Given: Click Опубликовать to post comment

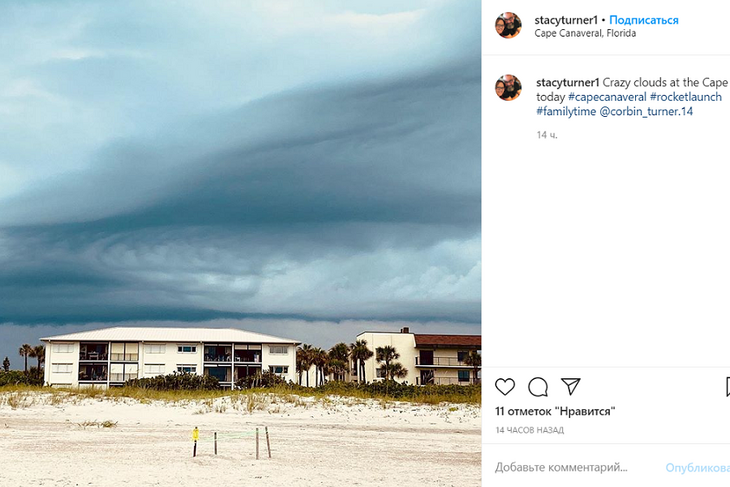Looking at the screenshot, I should (x=697, y=467).
